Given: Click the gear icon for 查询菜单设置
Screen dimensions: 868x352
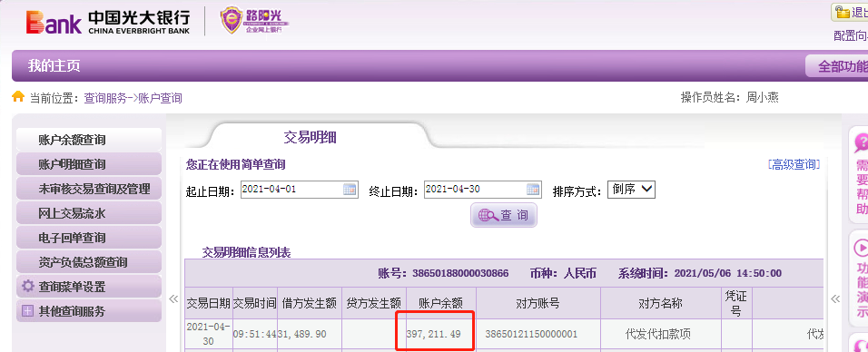Looking at the screenshot, I should pyautogui.click(x=27, y=287).
